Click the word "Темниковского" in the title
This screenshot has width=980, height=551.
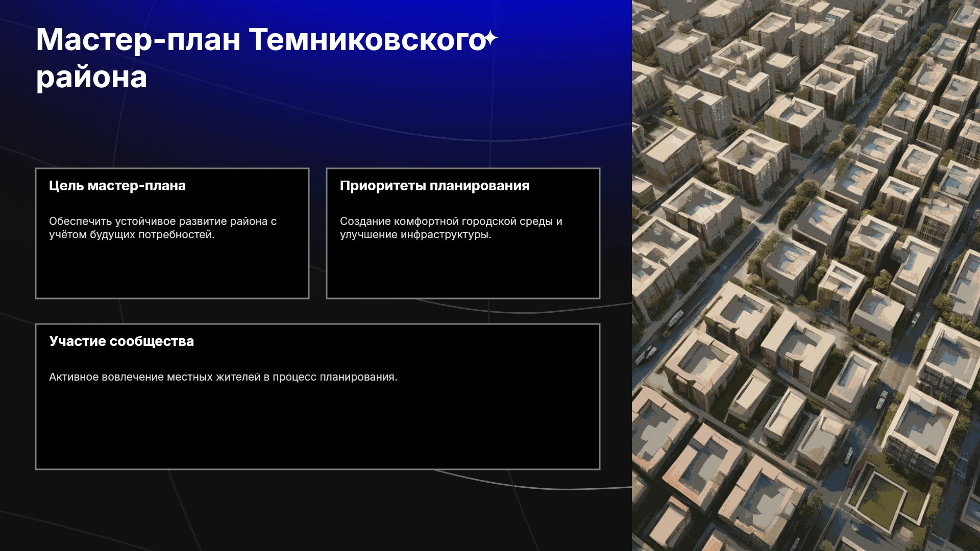[366, 40]
